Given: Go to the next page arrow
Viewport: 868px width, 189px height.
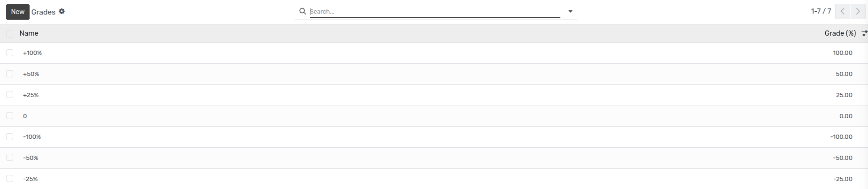Looking at the screenshot, I should point(858,11).
